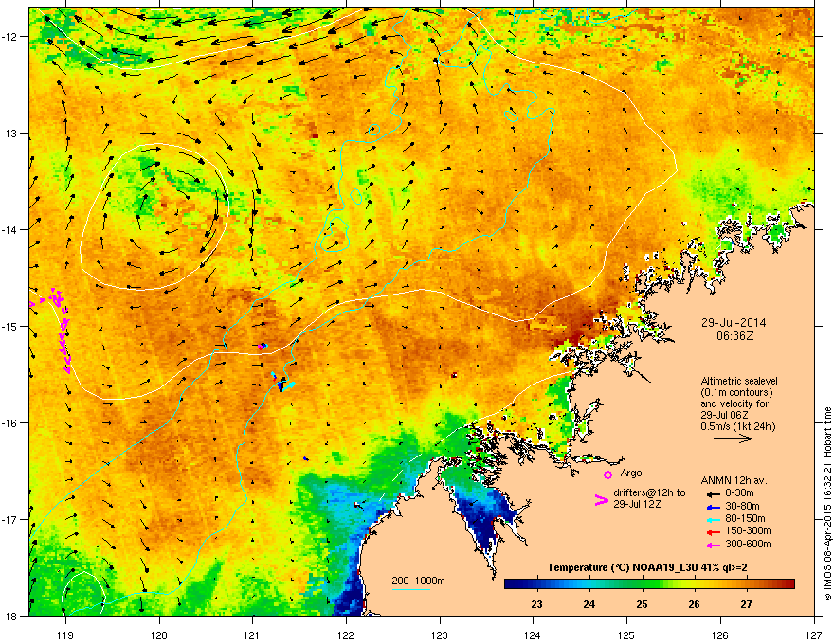Click the colorbar tick label 27
834x644 pixels.
(x=746, y=604)
